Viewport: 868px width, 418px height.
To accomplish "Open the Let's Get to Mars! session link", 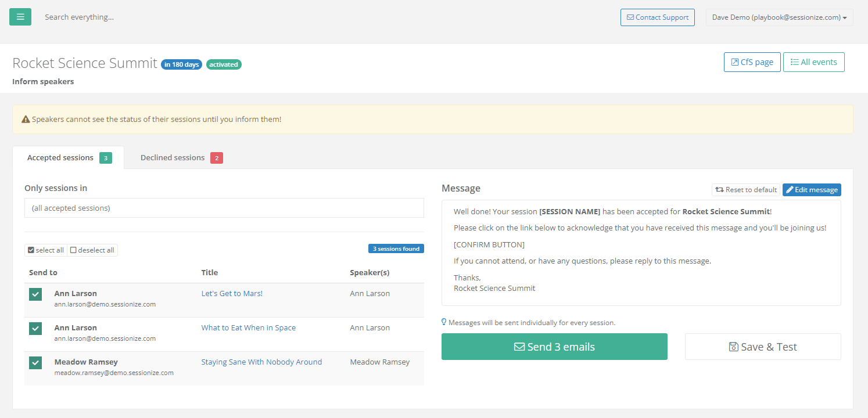I will point(232,293).
